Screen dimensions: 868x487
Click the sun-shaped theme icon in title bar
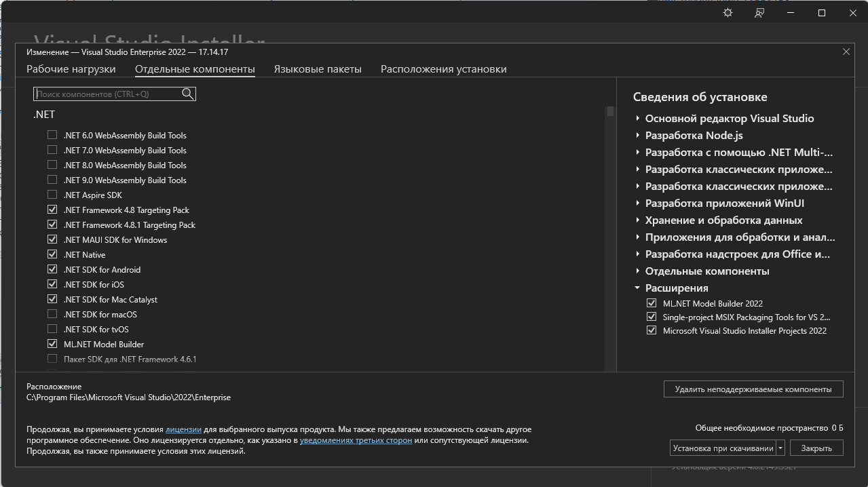coord(728,13)
